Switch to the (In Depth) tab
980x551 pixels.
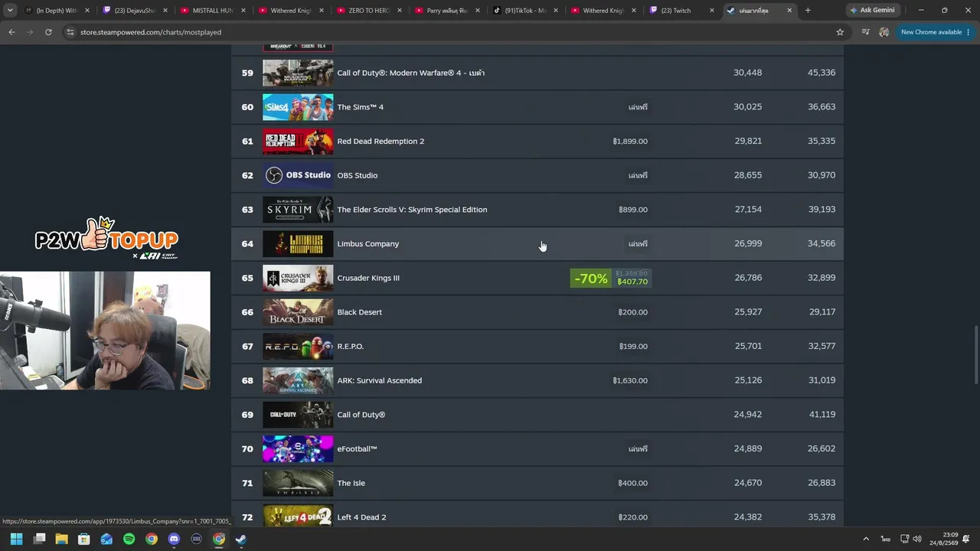[x=57, y=11]
